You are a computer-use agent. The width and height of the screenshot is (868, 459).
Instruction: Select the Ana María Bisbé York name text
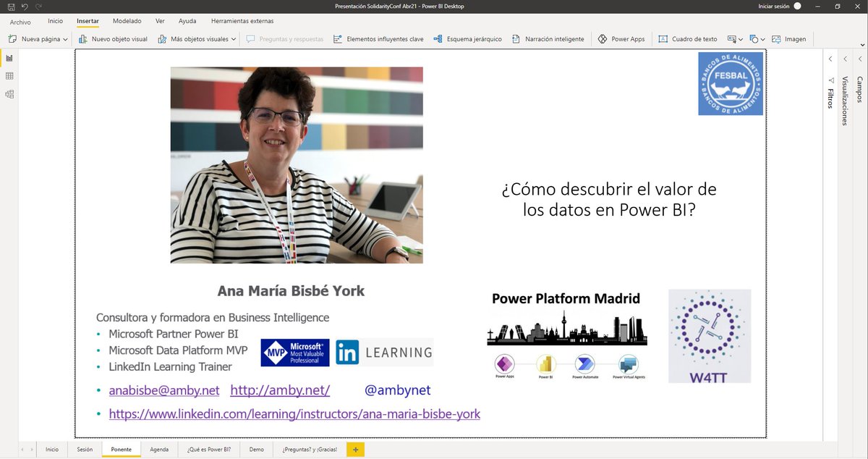(x=291, y=291)
